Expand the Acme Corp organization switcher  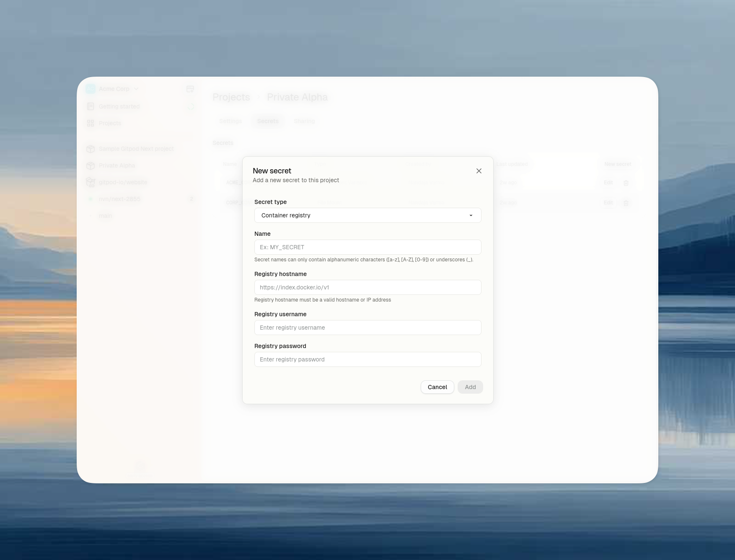[136, 89]
